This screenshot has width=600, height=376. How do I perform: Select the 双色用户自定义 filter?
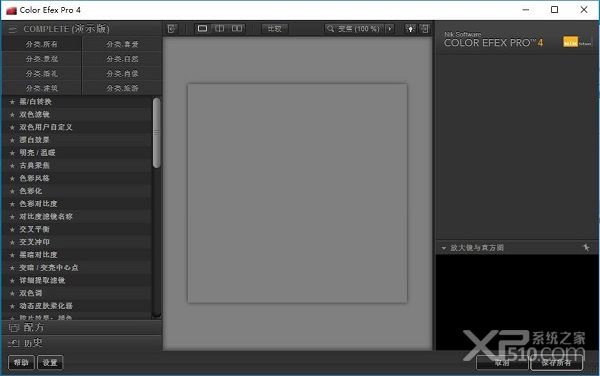click(77, 127)
